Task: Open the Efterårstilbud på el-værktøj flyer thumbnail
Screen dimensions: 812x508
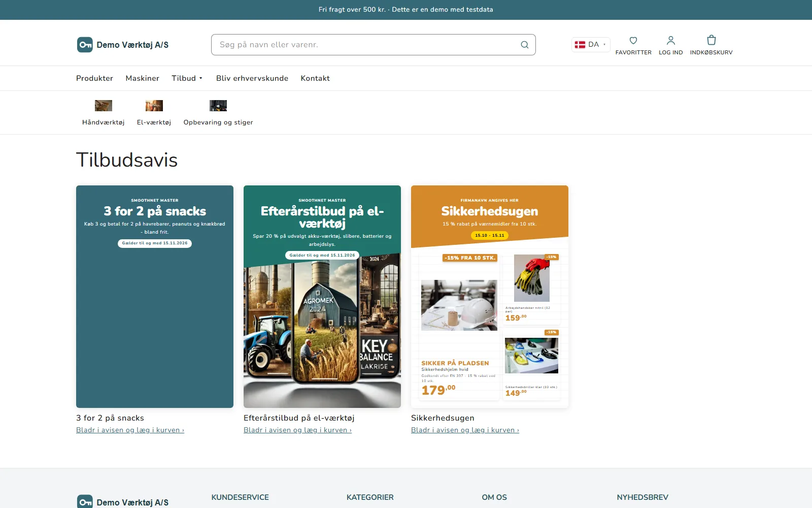Action: tap(322, 297)
